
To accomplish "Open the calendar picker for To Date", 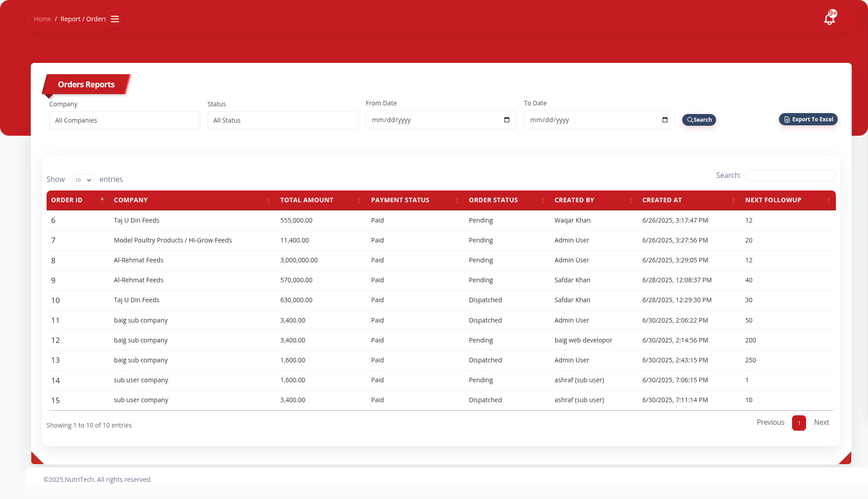I will pos(665,120).
